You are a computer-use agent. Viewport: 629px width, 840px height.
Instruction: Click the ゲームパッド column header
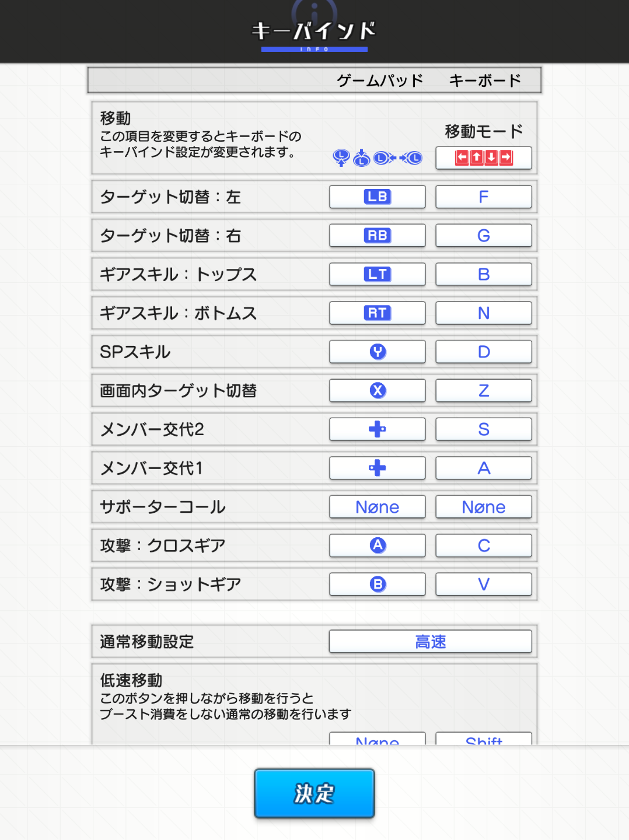click(x=380, y=80)
